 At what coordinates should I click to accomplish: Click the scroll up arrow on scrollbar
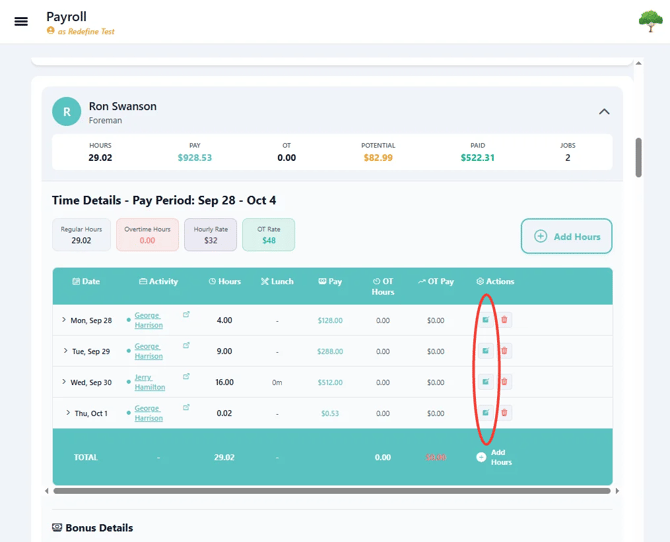638,63
